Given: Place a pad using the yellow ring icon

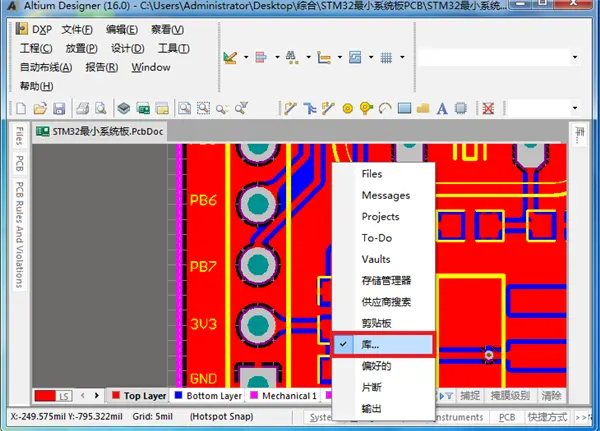Looking at the screenshot, I should click(347, 109).
